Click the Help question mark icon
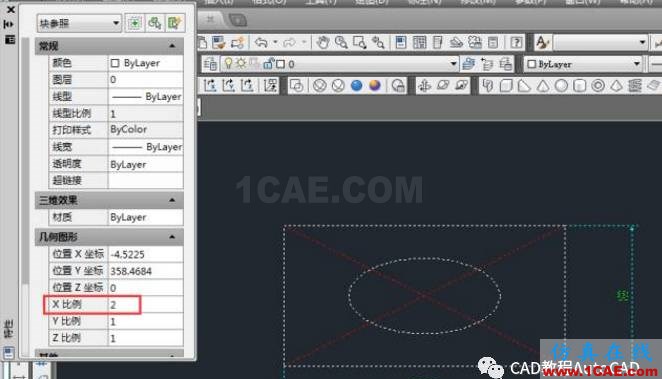662x379 pixels. pos(516,42)
